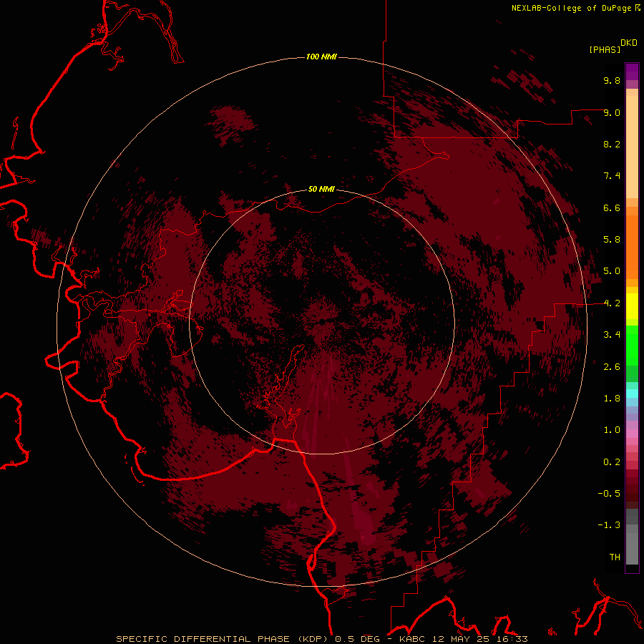This screenshot has width=644, height=644.
Task: Click the 4.2 scale value
Action: pyautogui.click(x=612, y=303)
